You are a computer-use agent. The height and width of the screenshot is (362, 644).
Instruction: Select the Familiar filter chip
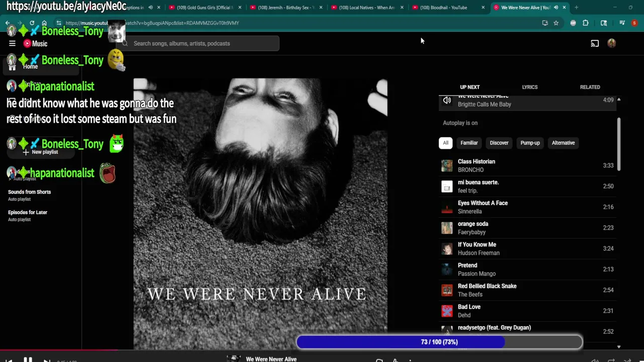[469, 143]
